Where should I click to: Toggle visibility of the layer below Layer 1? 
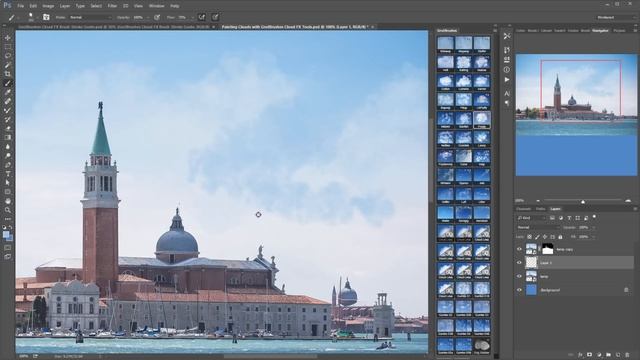(519, 276)
